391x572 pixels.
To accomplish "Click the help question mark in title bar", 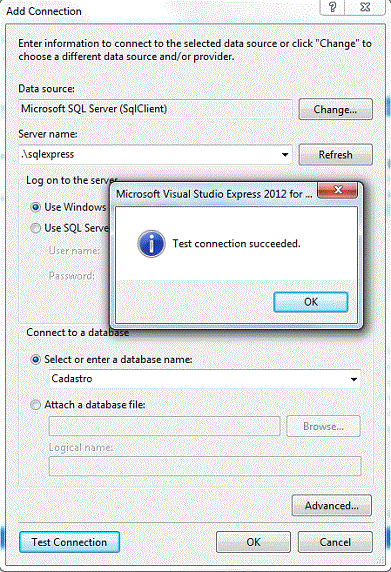I will coord(332,7).
